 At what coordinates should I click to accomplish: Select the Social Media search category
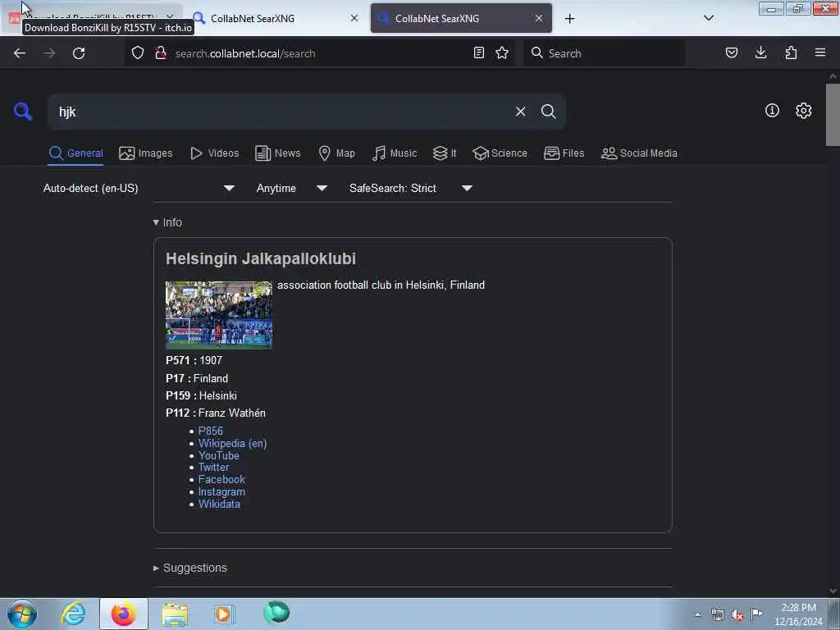(639, 153)
